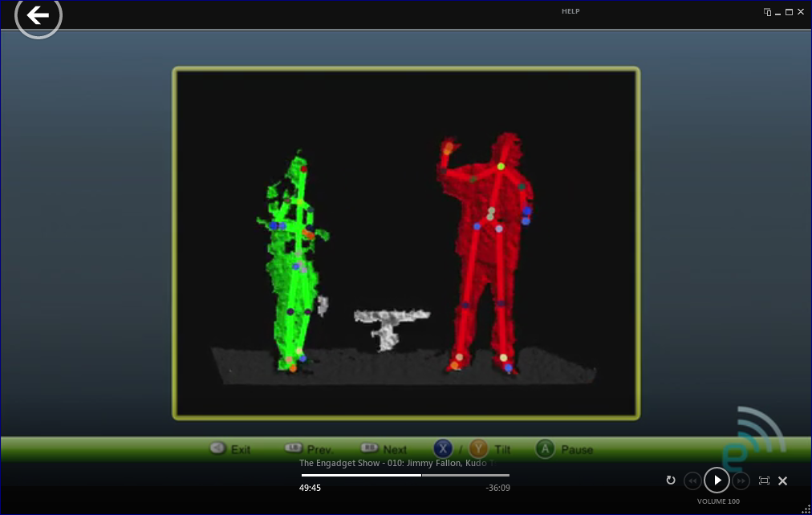Click the compact mode window icon

[767, 12]
